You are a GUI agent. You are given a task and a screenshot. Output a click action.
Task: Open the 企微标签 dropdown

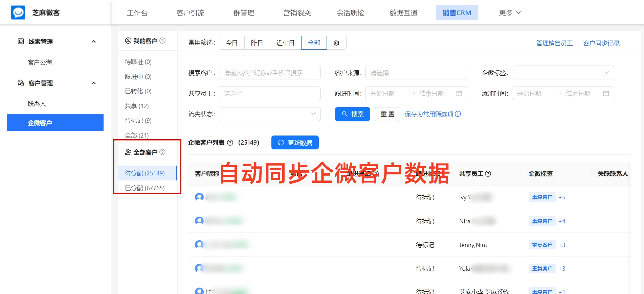pyautogui.click(x=563, y=73)
